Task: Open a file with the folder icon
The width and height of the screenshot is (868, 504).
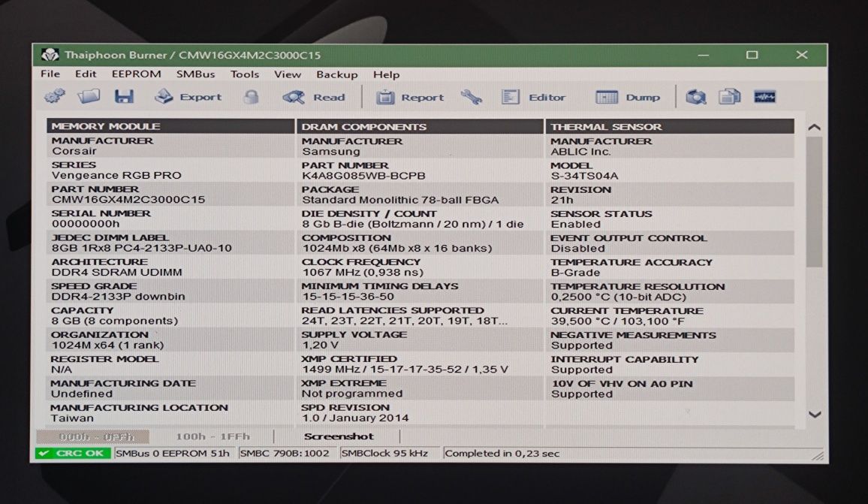Action: coord(89,97)
